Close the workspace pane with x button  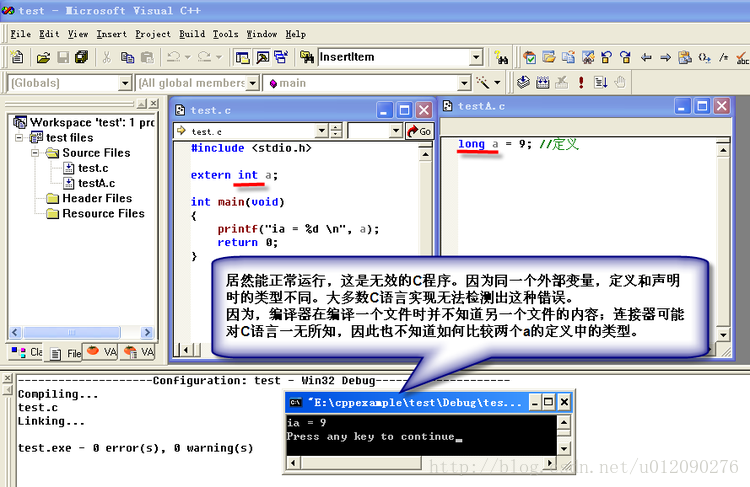pos(153,103)
